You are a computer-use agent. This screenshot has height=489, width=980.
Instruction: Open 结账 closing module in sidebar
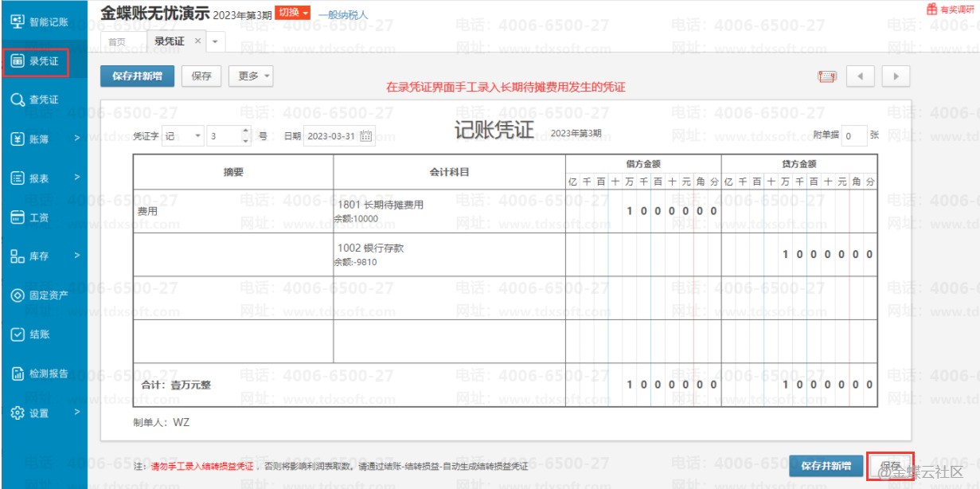click(x=43, y=334)
